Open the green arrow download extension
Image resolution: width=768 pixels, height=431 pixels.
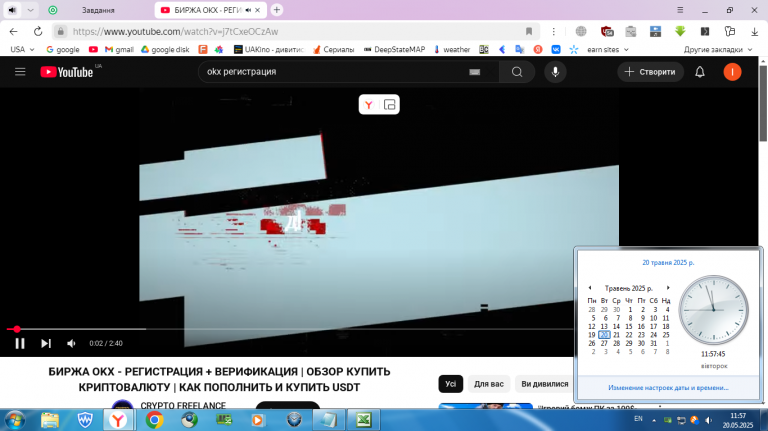pos(680,31)
